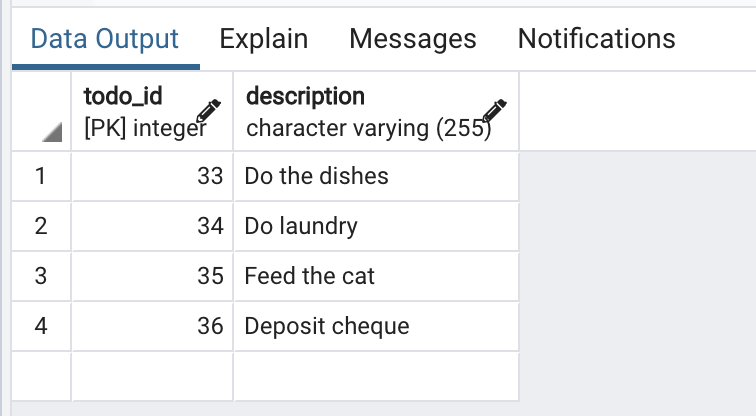The width and height of the screenshot is (756, 416).
Task: Select the Data Output tab
Action: pos(105,39)
